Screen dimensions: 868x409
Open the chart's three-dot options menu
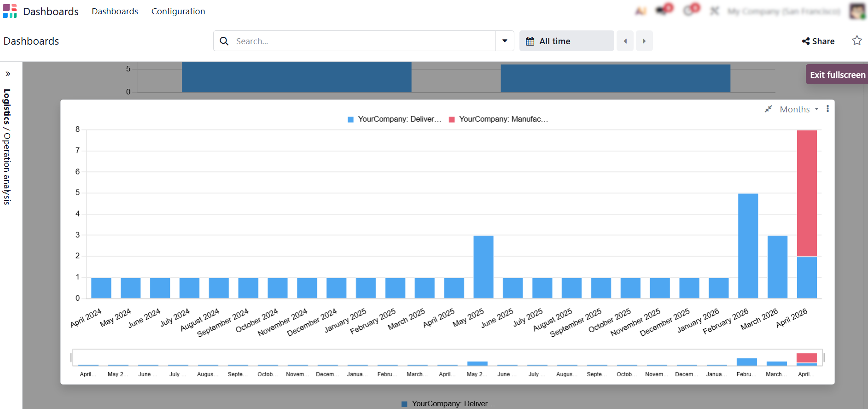click(827, 109)
